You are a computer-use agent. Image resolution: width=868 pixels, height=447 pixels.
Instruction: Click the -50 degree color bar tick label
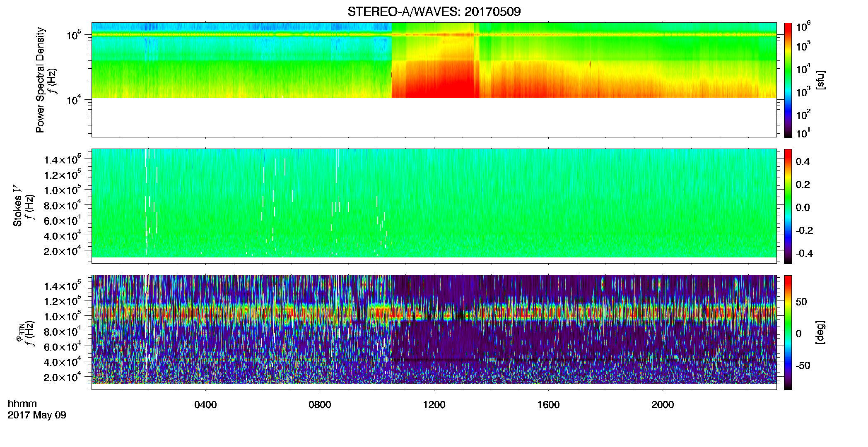tap(803, 365)
